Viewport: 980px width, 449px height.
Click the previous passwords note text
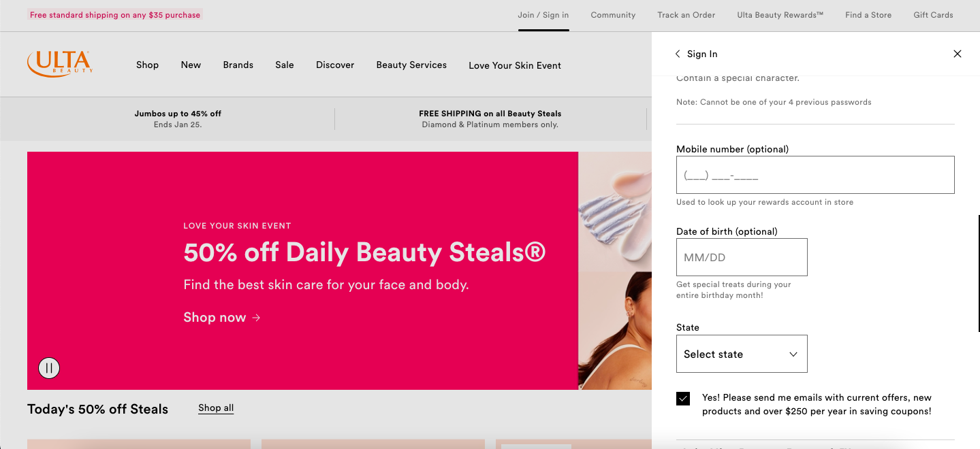774,102
